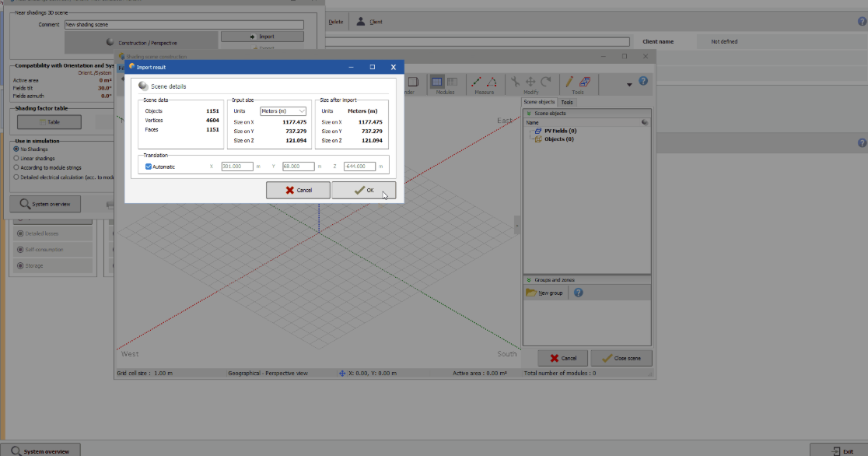Select the Move tool in Modify group
This screenshot has height=456, width=868.
[x=531, y=82]
